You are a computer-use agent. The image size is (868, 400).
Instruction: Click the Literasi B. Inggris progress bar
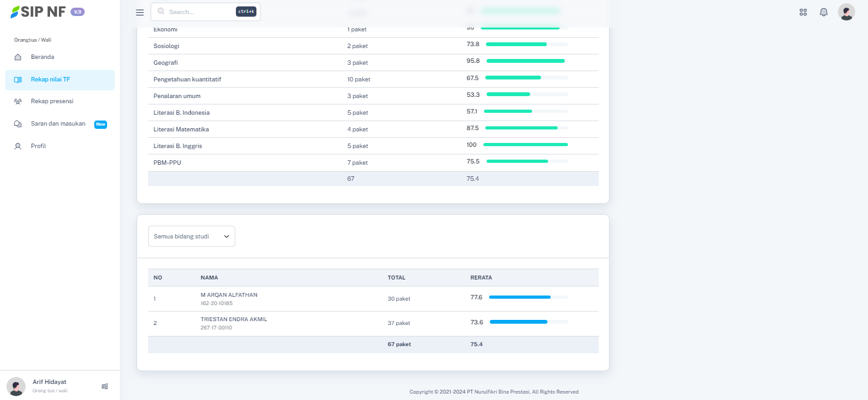pyautogui.click(x=525, y=145)
